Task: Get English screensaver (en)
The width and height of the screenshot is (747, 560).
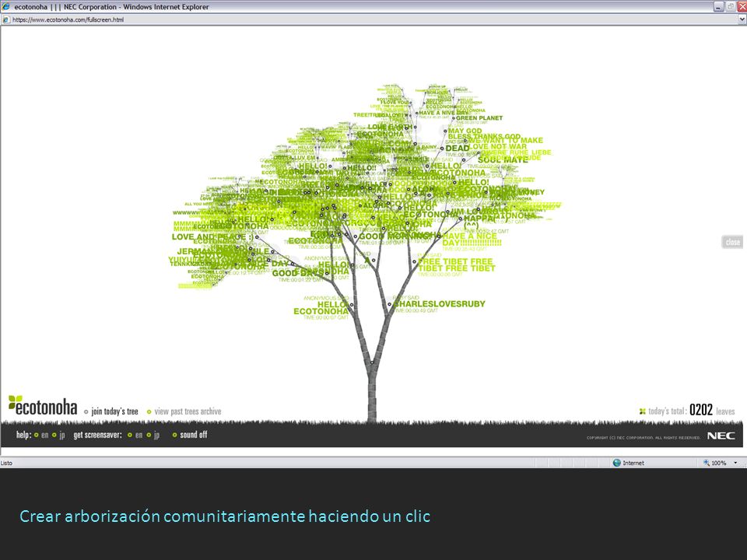Action: [139, 435]
